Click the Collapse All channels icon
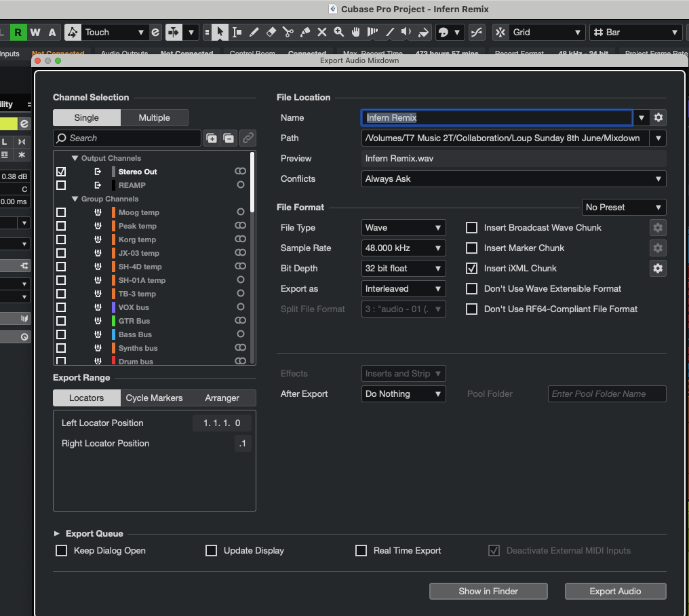This screenshot has height=616, width=689. [x=229, y=138]
